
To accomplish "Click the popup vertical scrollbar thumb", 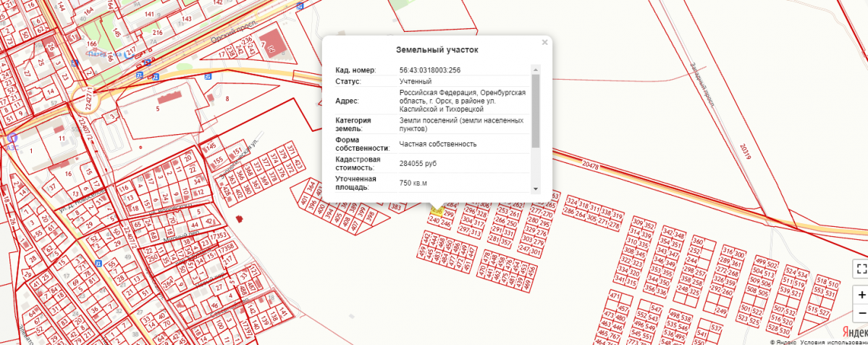I will (536, 109).
